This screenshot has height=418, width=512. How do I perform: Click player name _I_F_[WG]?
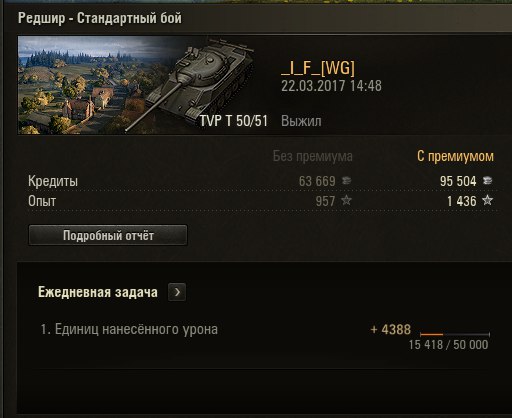(x=318, y=68)
